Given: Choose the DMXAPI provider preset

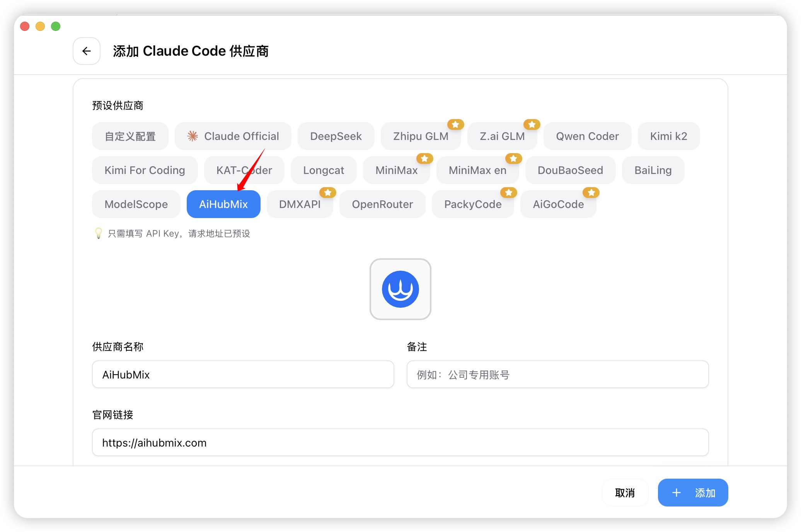Looking at the screenshot, I should tap(300, 204).
